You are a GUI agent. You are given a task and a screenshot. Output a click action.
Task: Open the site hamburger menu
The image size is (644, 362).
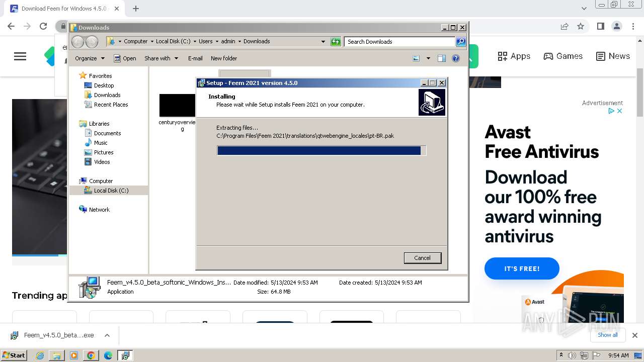(20, 56)
